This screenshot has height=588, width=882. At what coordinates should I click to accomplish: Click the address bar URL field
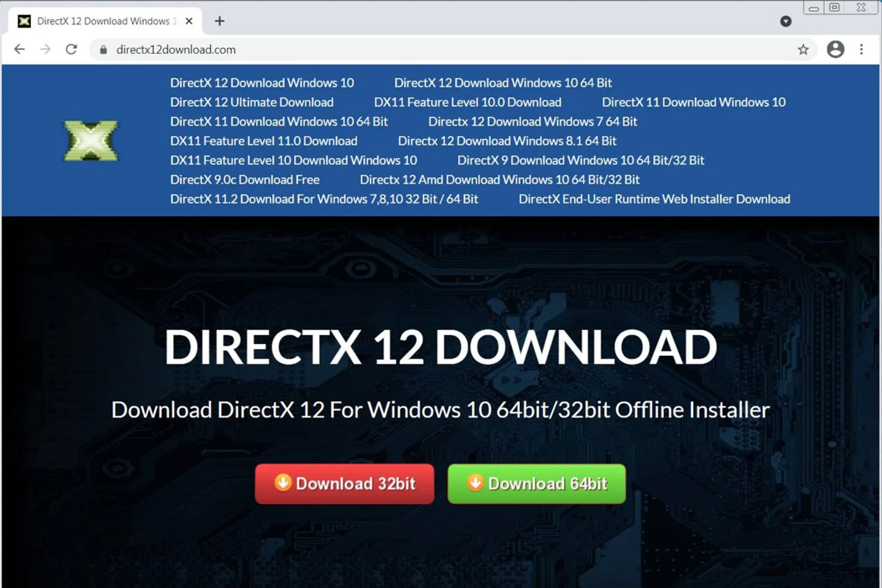[x=413, y=50]
